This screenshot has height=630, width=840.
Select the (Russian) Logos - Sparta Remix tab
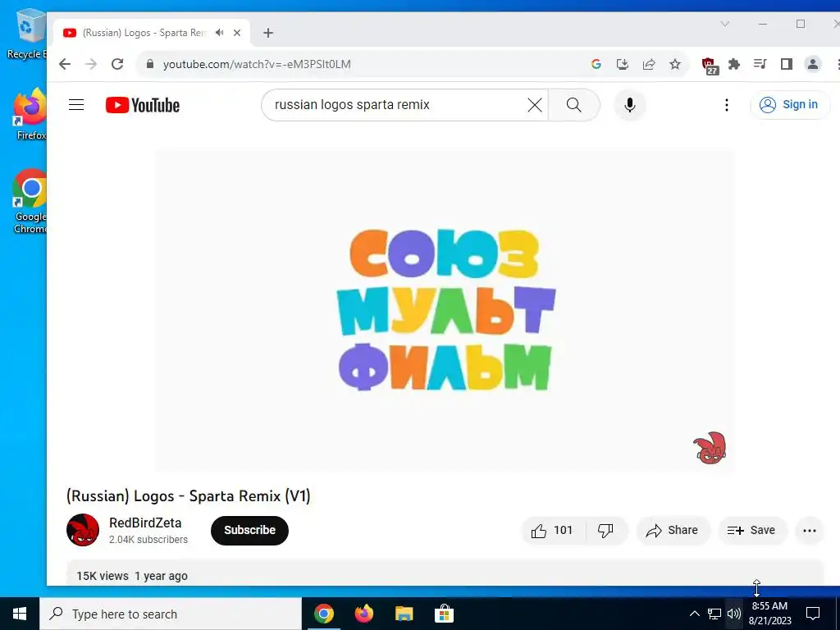tap(153, 33)
